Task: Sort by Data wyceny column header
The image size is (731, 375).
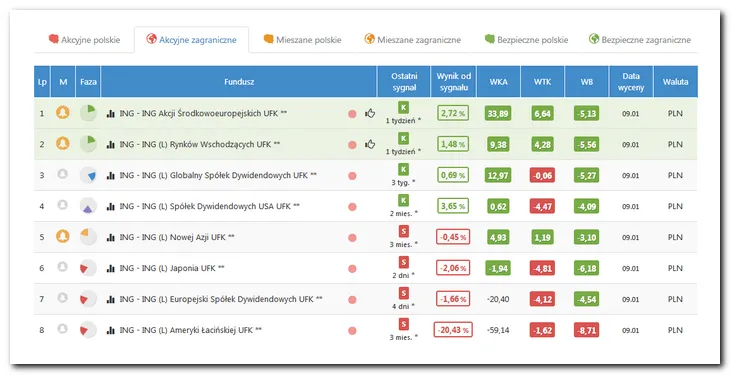Action: point(631,82)
